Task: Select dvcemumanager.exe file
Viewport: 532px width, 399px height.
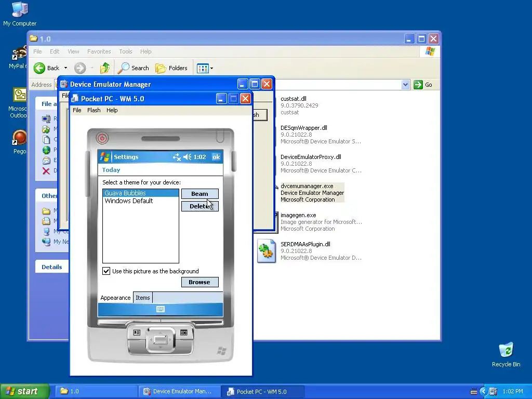Action: pos(312,193)
